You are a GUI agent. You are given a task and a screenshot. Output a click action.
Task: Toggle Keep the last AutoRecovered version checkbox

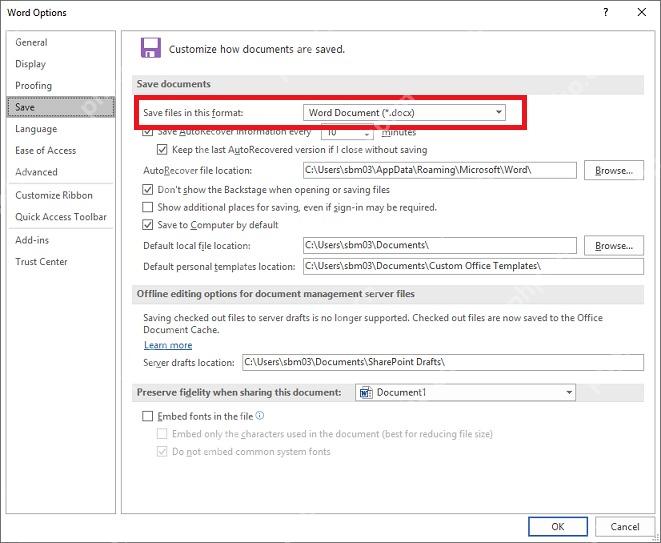pyautogui.click(x=162, y=149)
